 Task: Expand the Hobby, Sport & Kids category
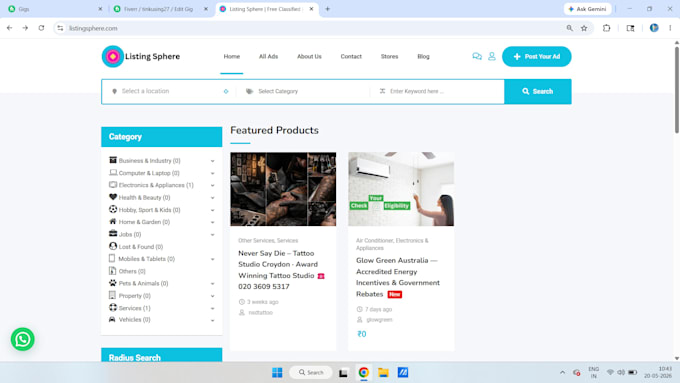click(x=212, y=210)
